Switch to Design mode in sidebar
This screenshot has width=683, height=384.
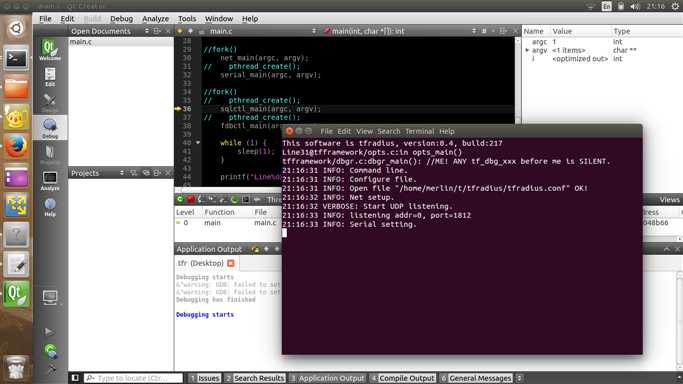[50, 103]
